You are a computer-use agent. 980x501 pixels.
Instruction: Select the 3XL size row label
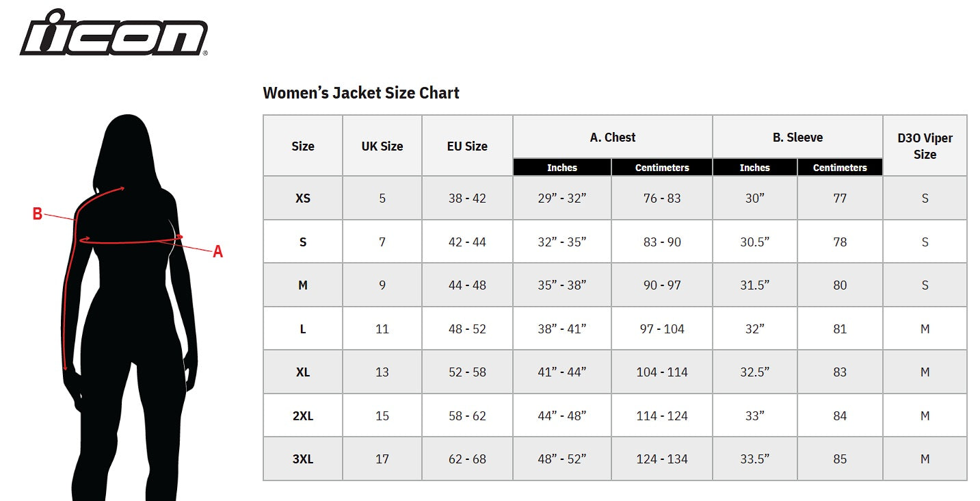coord(303,459)
